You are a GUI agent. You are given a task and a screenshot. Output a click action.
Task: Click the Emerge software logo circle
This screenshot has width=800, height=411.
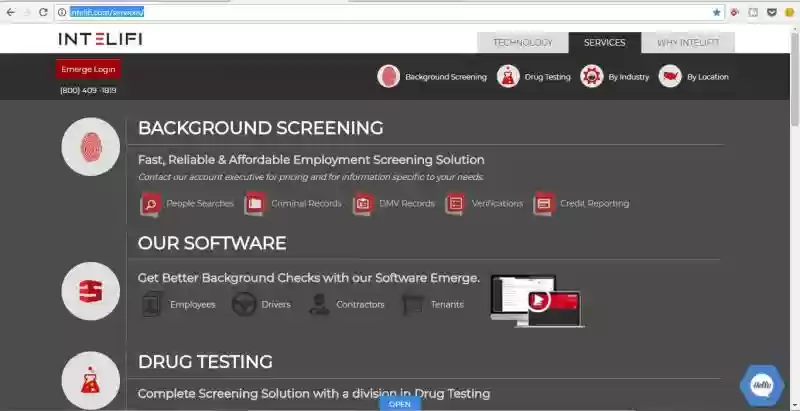[x=91, y=291]
